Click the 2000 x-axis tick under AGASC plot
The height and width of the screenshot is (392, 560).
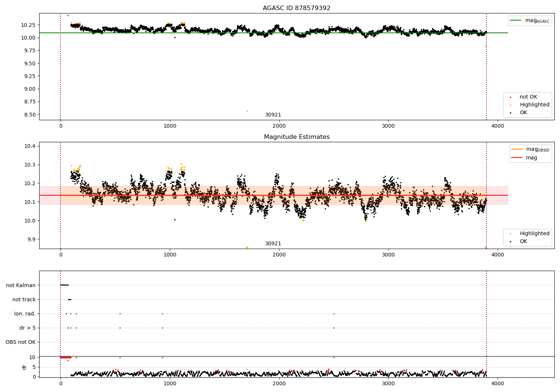(x=279, y=126)
